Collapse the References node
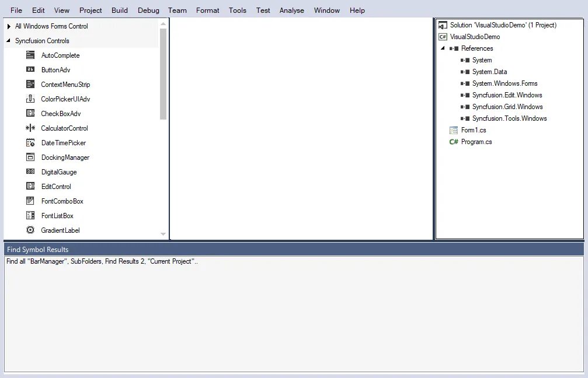 click(443, 48)
